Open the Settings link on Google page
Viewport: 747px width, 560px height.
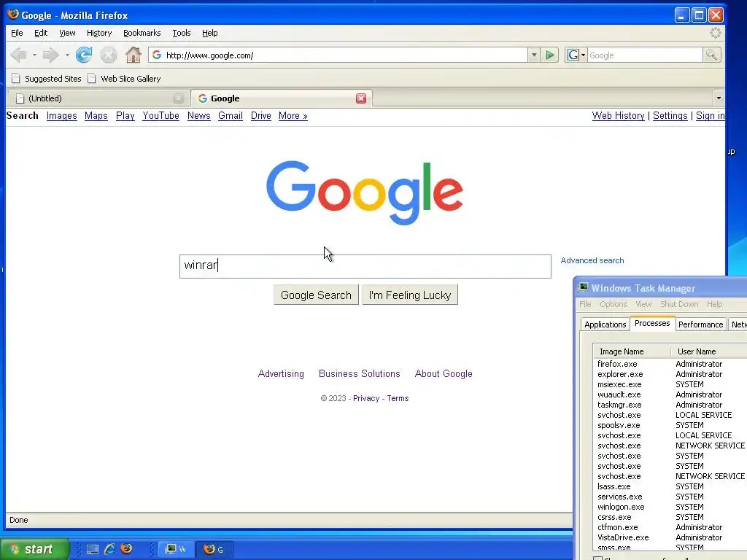tap(670, 116)
